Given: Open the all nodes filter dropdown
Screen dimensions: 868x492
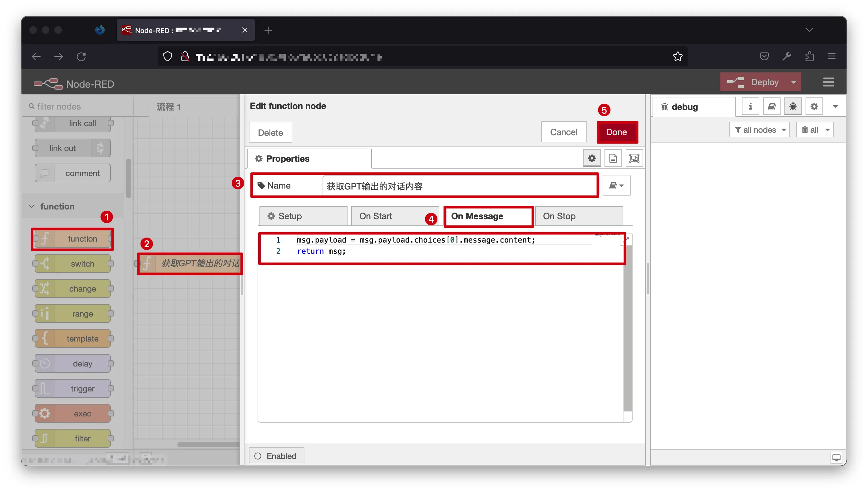Looking at the screenshot, I should (759, 130).
